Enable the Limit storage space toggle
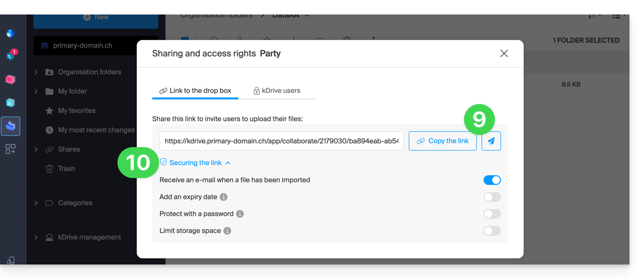This screenshot has height=279, width=644. click(x=492, y=231)
